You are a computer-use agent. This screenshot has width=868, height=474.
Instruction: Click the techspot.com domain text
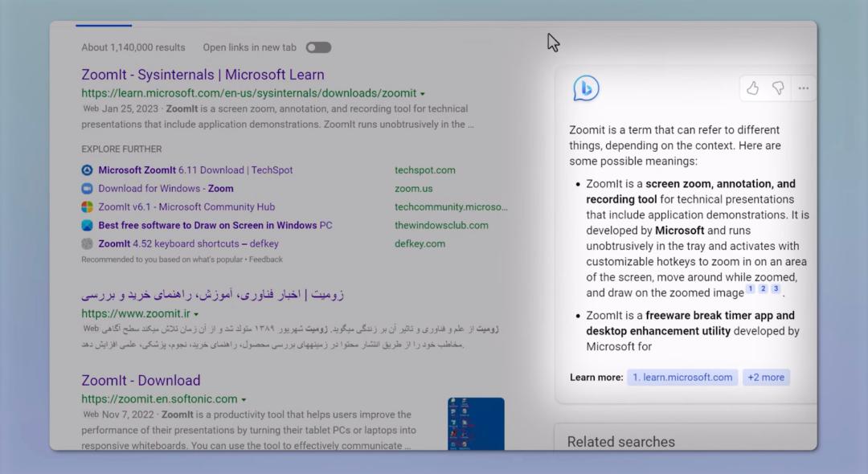pyautogui.click(x=425, y=170)
